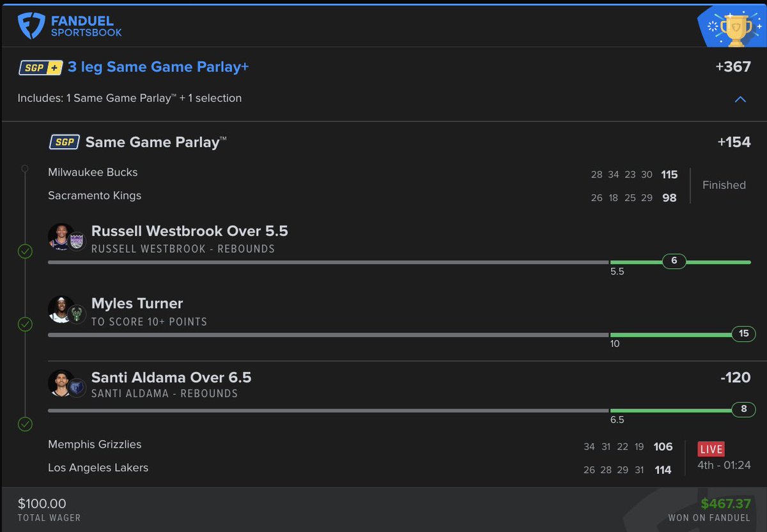Image resolution: width=767 pixels, height=532 pixels.
Task: Click Lakers score 114
Action: pyautogui.click(x=663, y=470)
